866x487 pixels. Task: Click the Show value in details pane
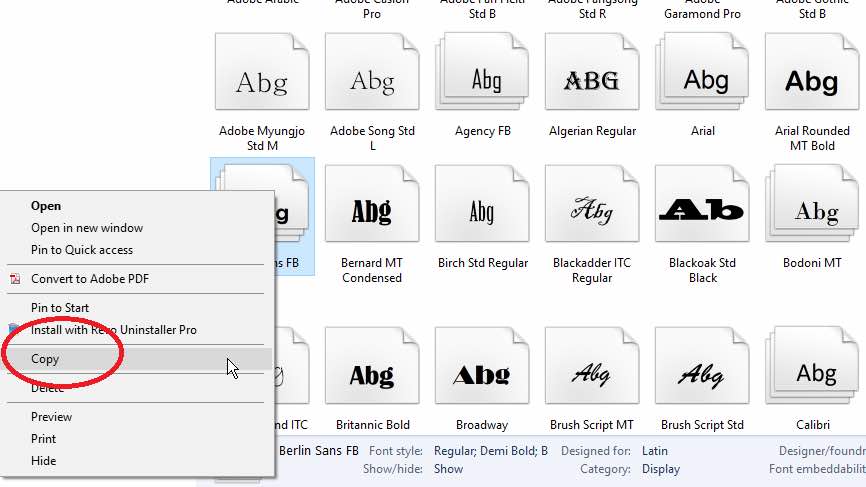pos(448,469)
